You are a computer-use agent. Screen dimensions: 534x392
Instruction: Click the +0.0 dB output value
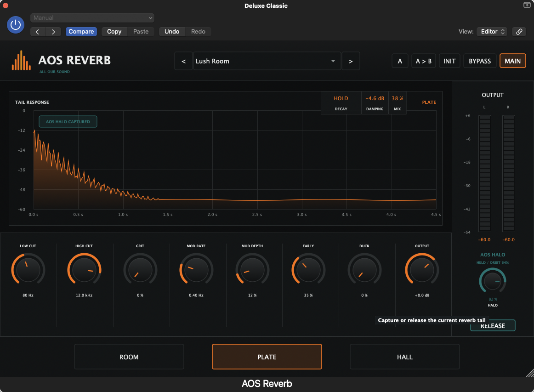tap(422, 295)
